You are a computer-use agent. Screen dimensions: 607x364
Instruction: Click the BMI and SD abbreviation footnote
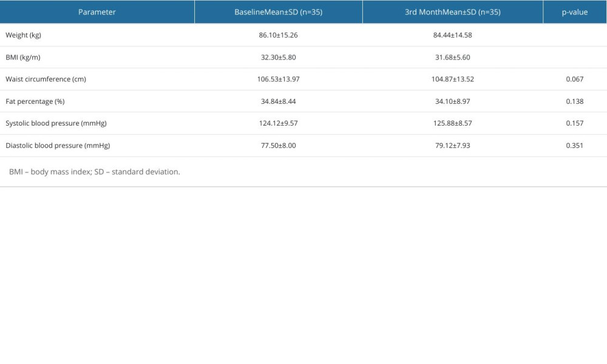tap(95, 172)
